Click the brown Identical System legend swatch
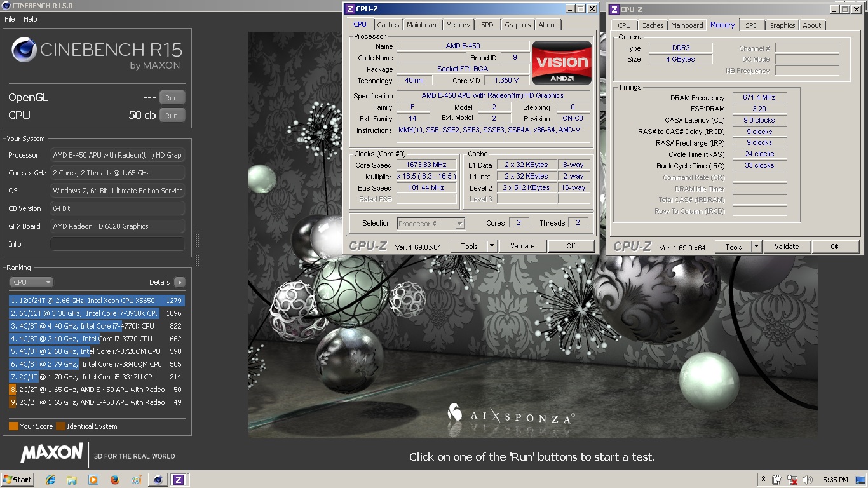Viewport: 868px width, 488px height. (x=60, y=426)
